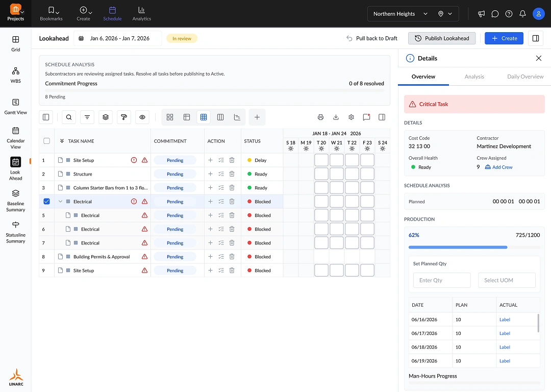
Task: Click the Publish Lookahead button
Action: pyautogui.click(x=442, y=38)
